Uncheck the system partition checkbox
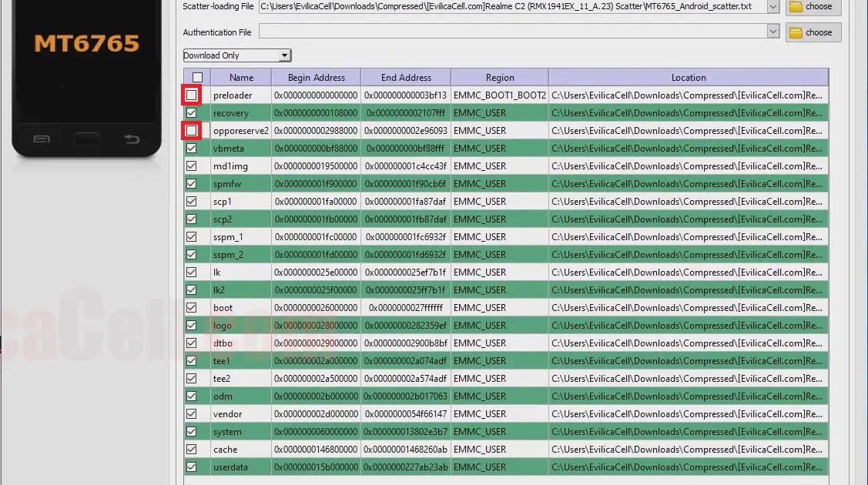 coord(192,431)
